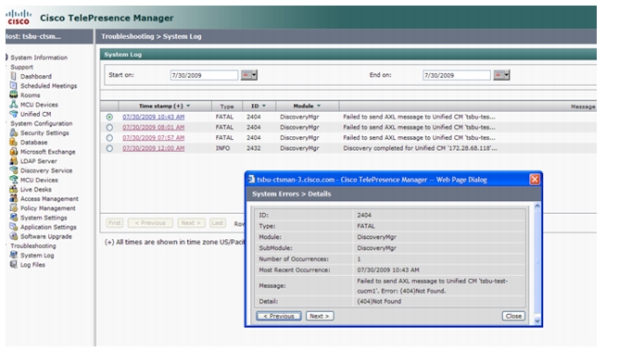This screenshot has width=631, height=364.
Task: Click Close button in details dialog
Action: coord(513,316)
